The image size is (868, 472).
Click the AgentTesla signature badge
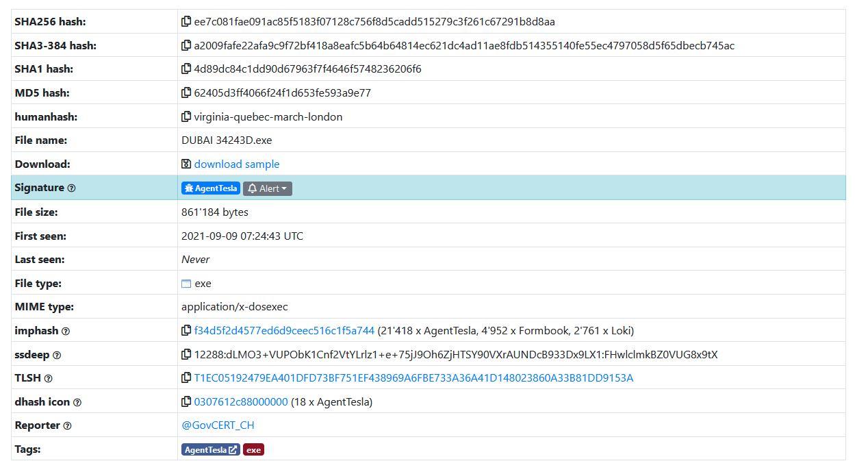click(x=211, y=188)
